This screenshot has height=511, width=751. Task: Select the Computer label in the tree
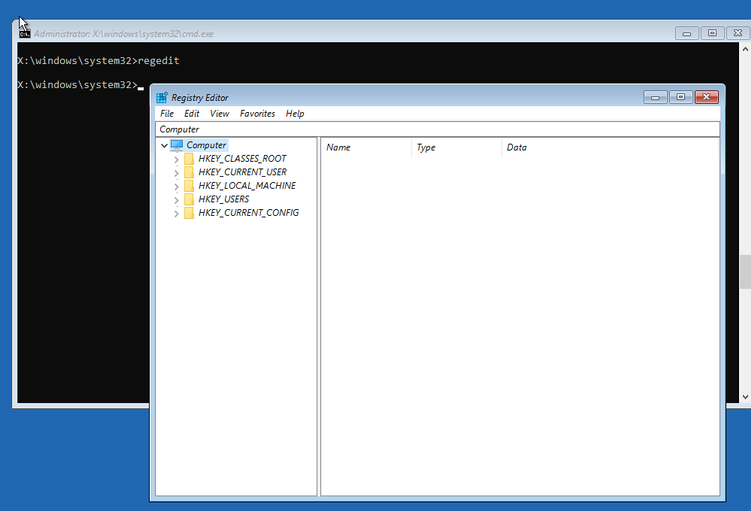[x=206, y=145]
